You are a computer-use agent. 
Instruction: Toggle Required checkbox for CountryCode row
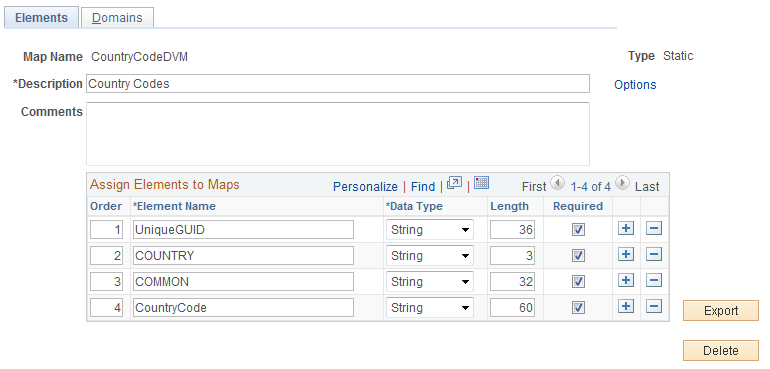pyautogui.click(x=578, y=308)
